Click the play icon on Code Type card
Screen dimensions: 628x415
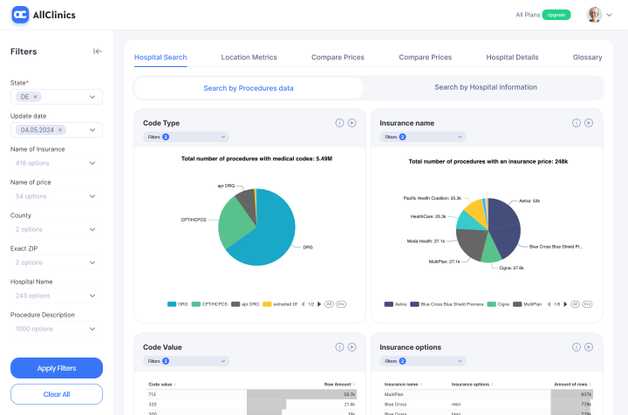tap(352, 122)
